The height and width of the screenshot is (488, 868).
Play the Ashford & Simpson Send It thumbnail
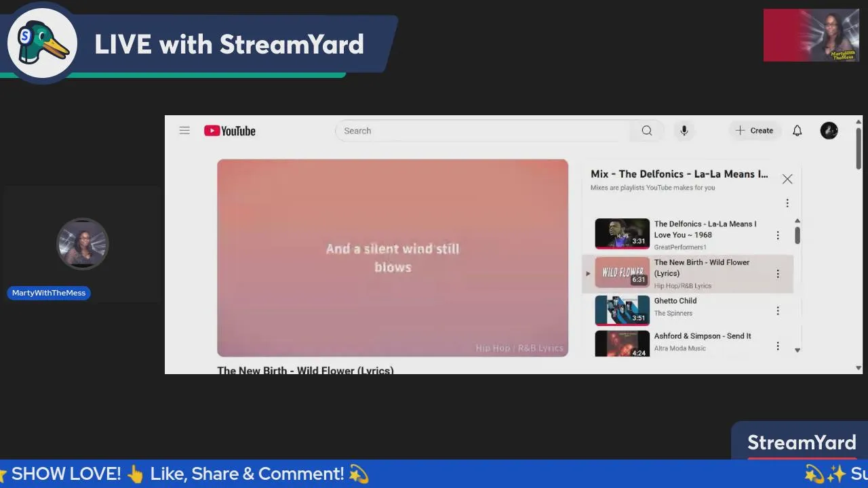click(x=622, y=344)
